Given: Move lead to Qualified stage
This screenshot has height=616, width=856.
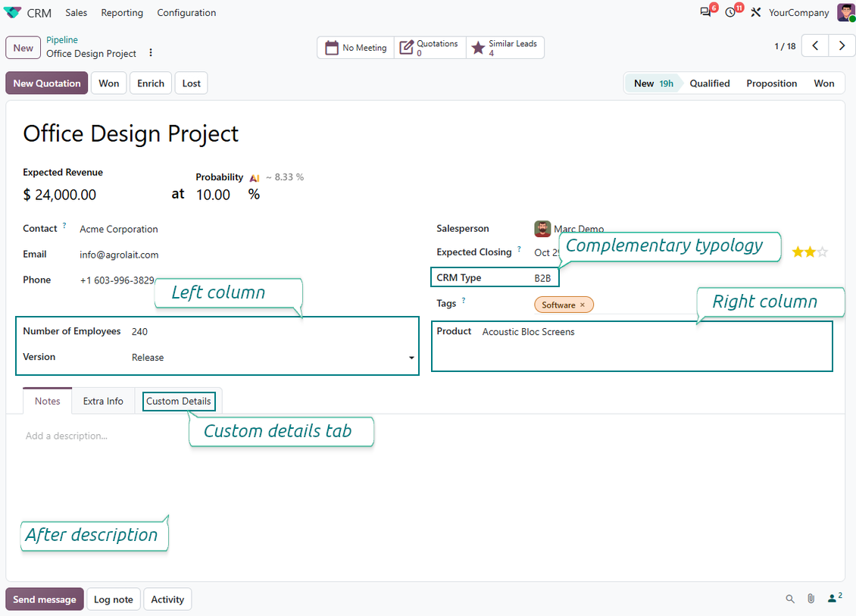Looking at the screenshot, I should click(710, 83).
